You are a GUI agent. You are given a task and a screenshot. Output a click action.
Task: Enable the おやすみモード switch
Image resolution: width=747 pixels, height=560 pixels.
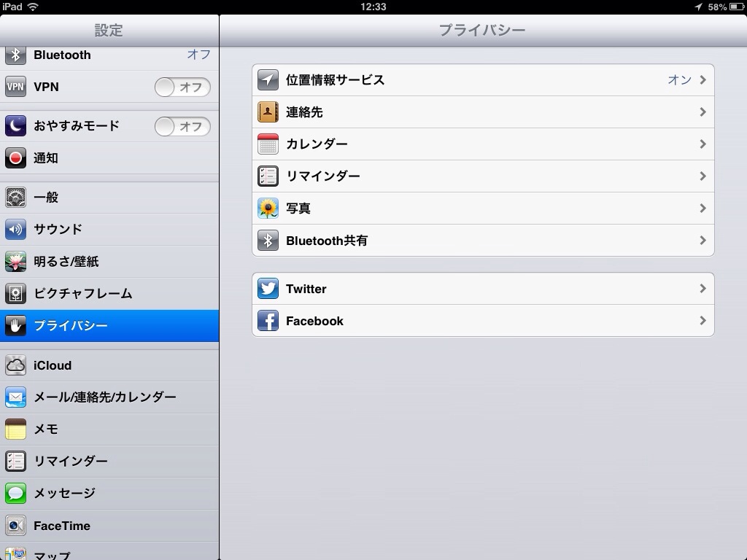click(x=182, y=126)
